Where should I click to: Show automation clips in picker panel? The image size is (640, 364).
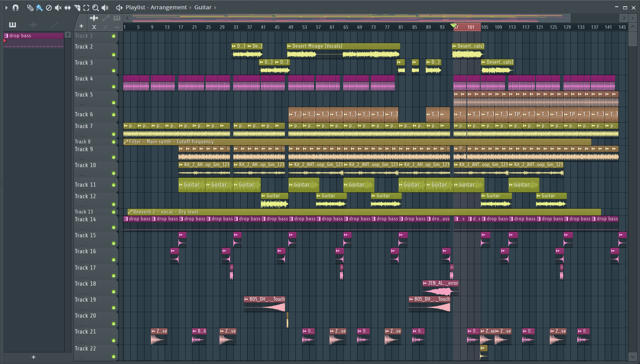[x=54, y=24]
